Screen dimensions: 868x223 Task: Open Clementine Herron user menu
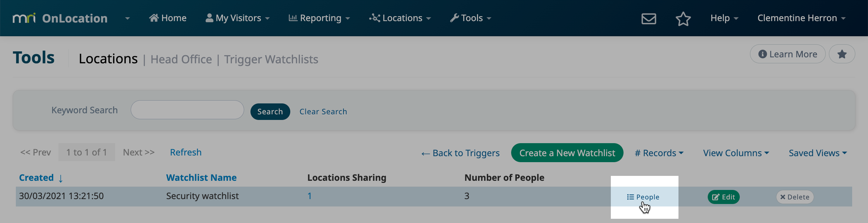click(801, 18)
